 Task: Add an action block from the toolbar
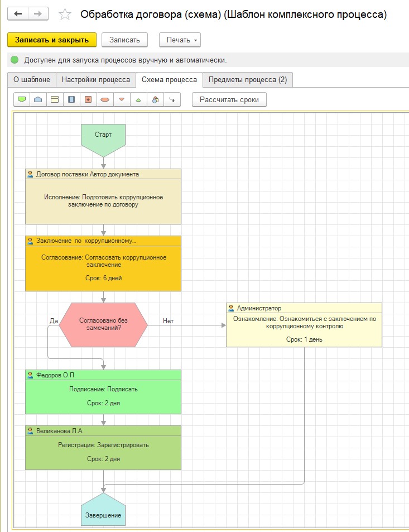coord(55,99)
